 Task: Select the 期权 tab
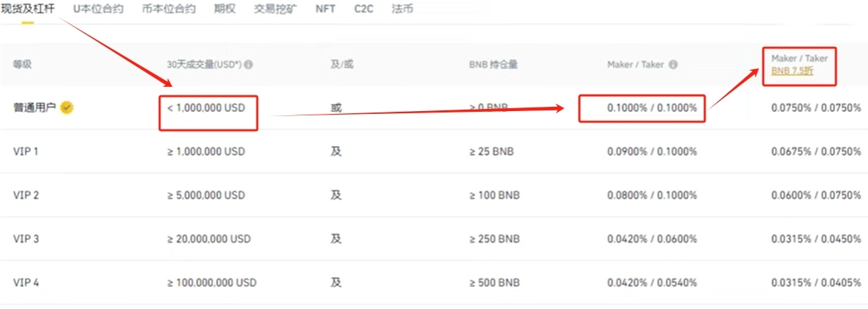(224, 9)
